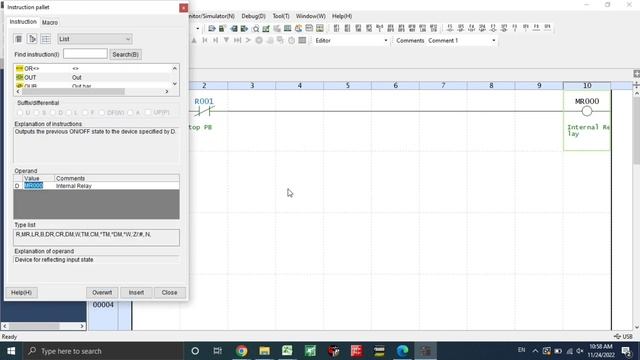Click the Search(B) button
The image size is (640, 360).
pyautogui.click(x=125, y=54)
